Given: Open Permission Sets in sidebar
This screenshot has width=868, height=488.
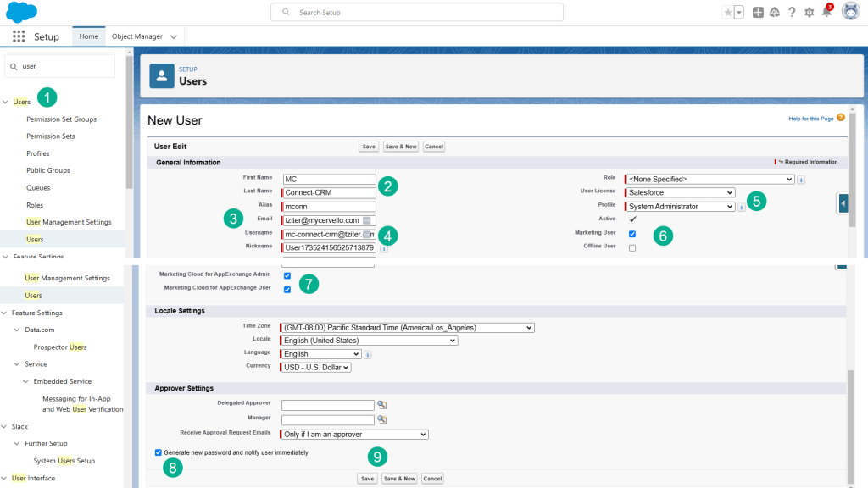Looking at the screenshot, I should coord(51,136).
